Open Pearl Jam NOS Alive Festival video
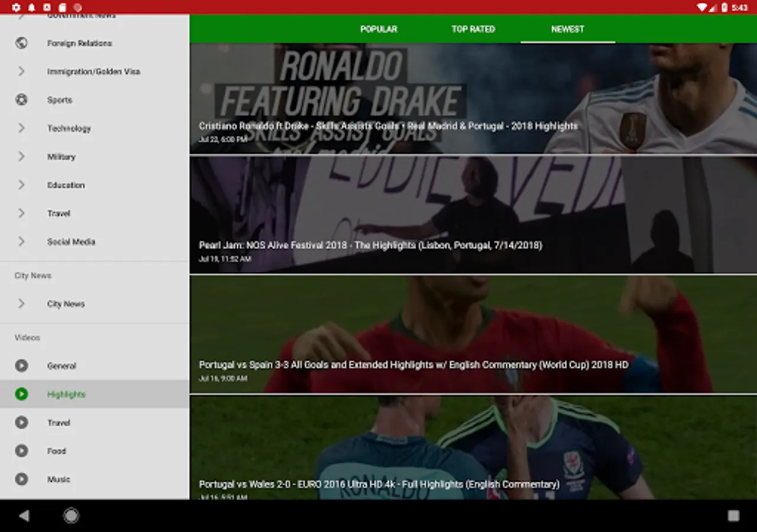 [x=473, y=215]
